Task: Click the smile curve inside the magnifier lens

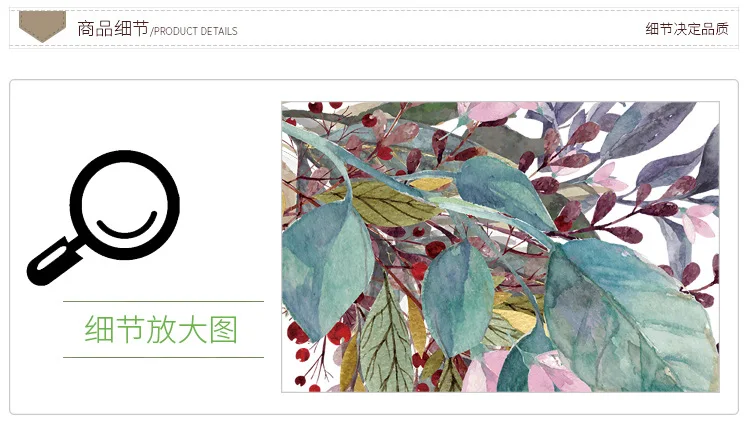Action: pyautogui.click(x=127, y=225)
